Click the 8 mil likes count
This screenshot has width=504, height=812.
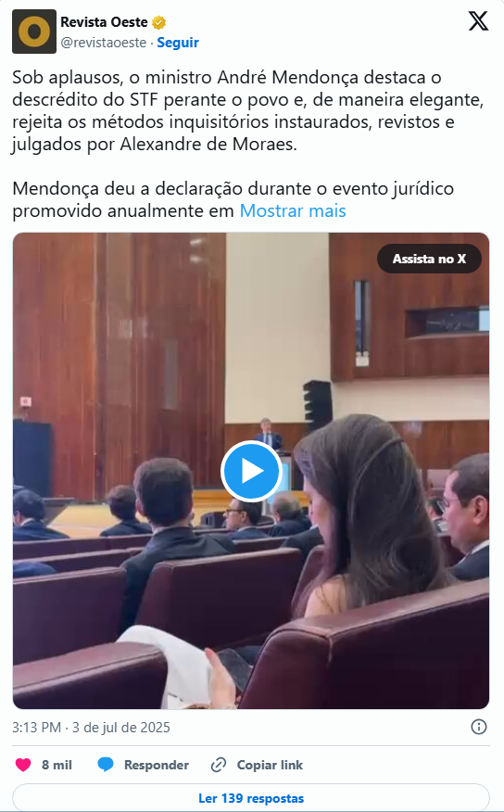coord(57,765)
